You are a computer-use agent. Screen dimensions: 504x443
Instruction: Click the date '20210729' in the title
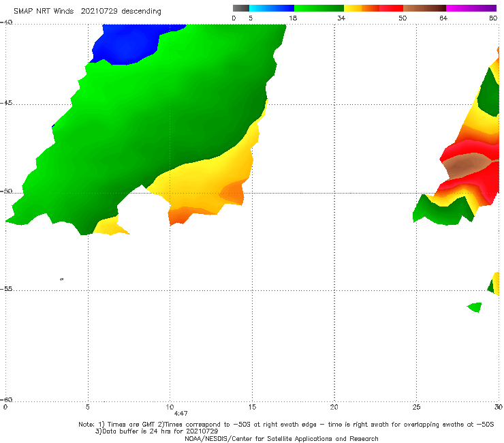[99, 11]
